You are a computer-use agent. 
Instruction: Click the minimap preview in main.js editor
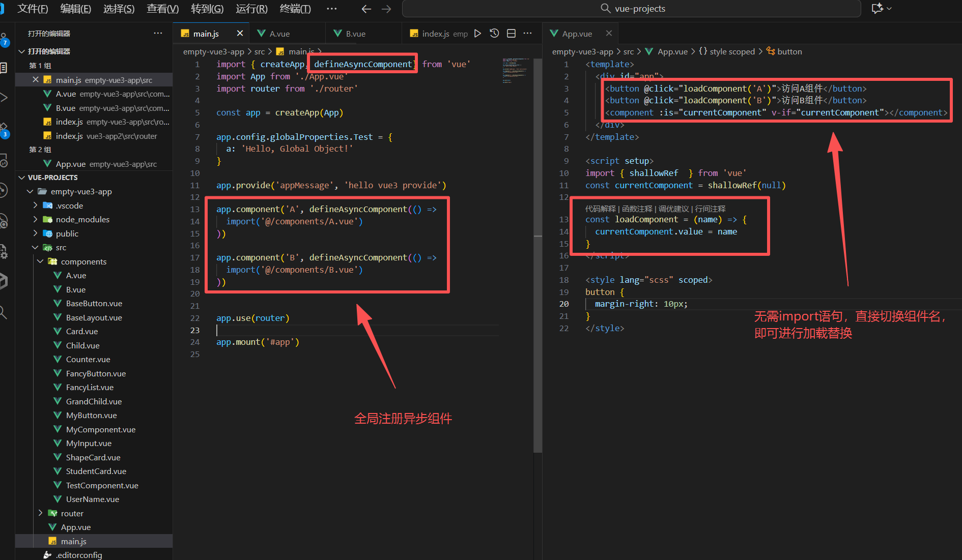[x=517, y=70]
